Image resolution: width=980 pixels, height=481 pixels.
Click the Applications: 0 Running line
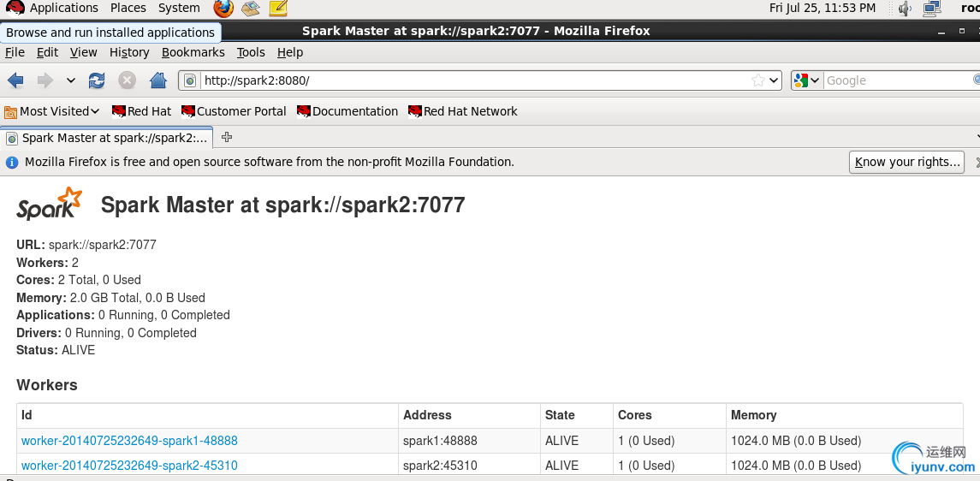pos(123,316)
